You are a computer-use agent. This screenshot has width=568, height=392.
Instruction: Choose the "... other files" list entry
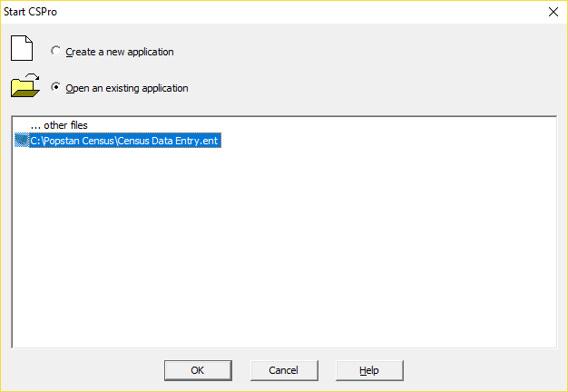(59, 125)
